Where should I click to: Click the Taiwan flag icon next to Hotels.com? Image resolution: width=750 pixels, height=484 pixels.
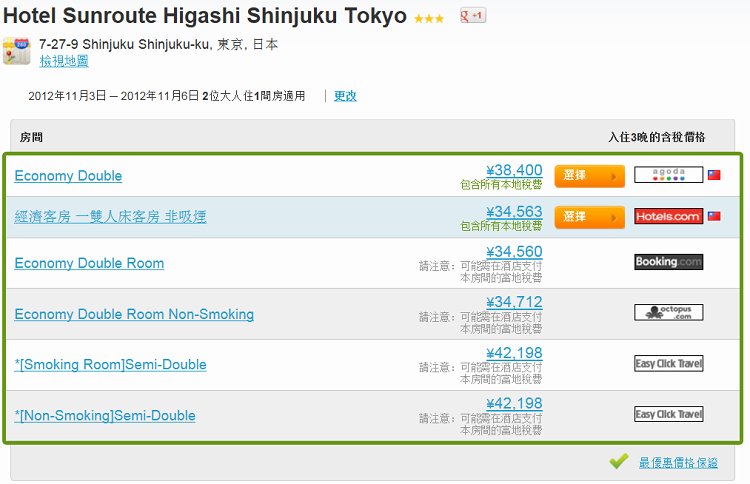(x=714, y=216)
